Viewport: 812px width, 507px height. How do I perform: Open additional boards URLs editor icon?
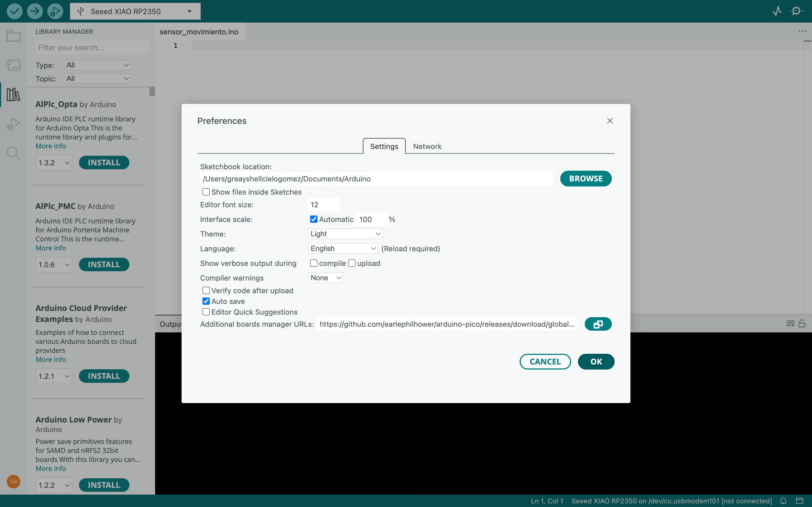(598, 324)
